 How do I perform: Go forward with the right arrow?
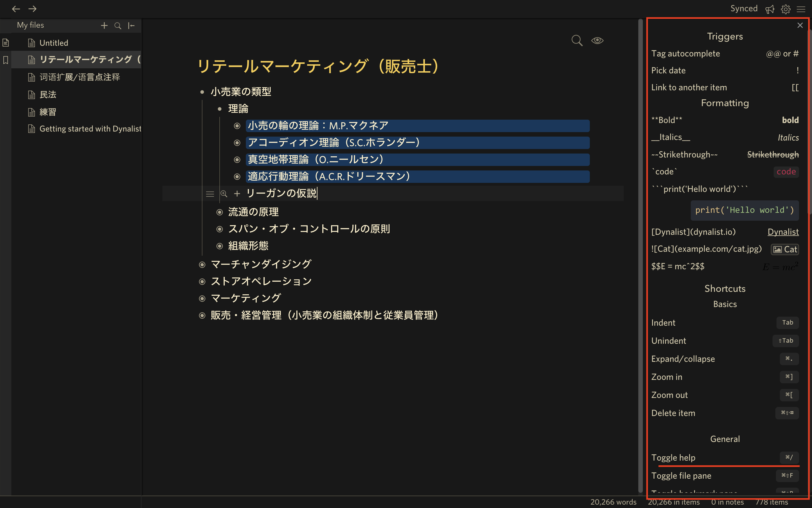[32, 9]
